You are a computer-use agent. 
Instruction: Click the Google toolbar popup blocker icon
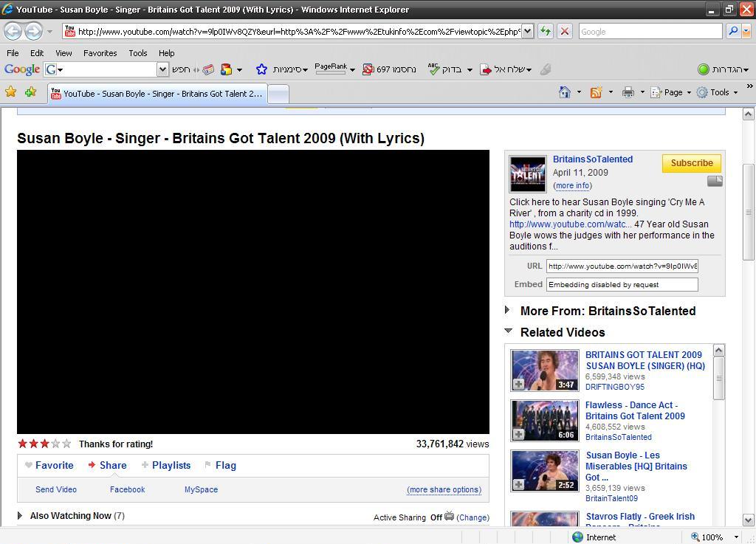coord(368,69)
